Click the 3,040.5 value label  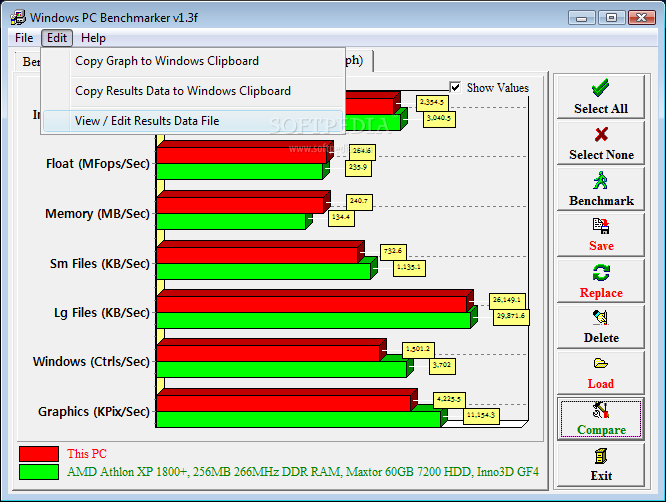tap(439, 118)
